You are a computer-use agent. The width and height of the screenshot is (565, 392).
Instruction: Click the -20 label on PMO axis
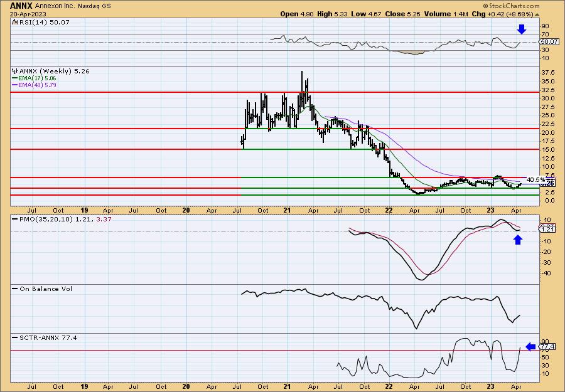pyautogui.click(x=546, y=252)
